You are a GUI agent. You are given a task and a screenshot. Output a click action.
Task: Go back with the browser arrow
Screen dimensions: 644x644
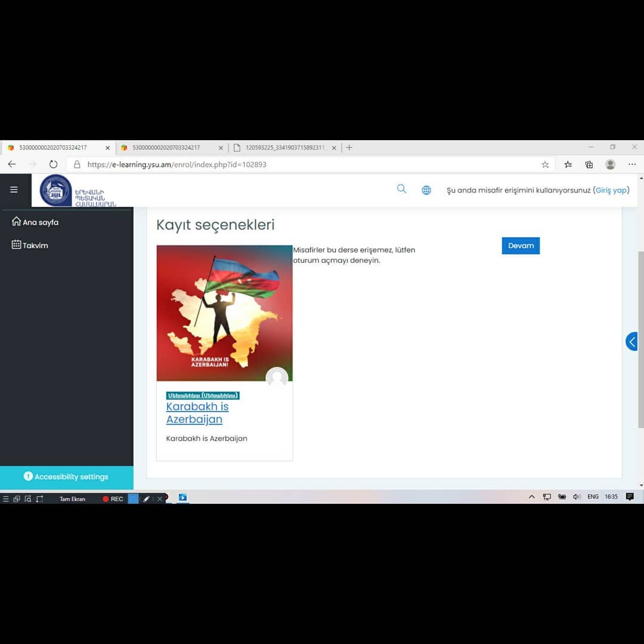point(12,165)
